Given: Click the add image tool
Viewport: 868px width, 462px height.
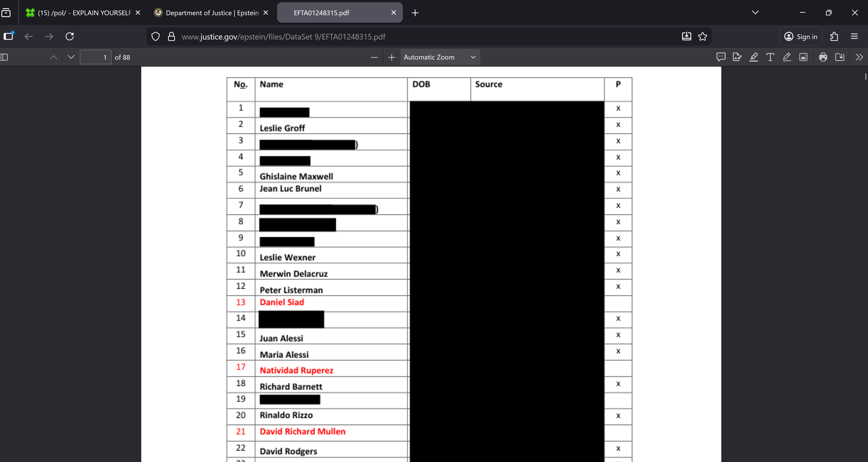Looking at the screenshot, I should pyautogui.click(x=803, y=57).
